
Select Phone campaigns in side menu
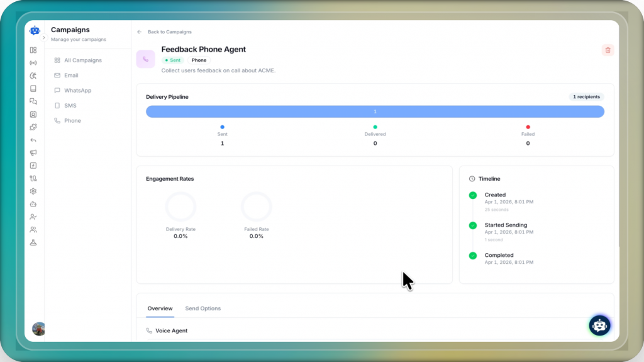click(x=72, y=121)
